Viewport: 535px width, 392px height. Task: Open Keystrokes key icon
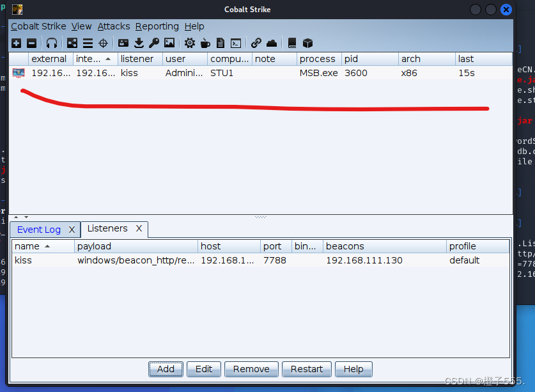(154, 43)
